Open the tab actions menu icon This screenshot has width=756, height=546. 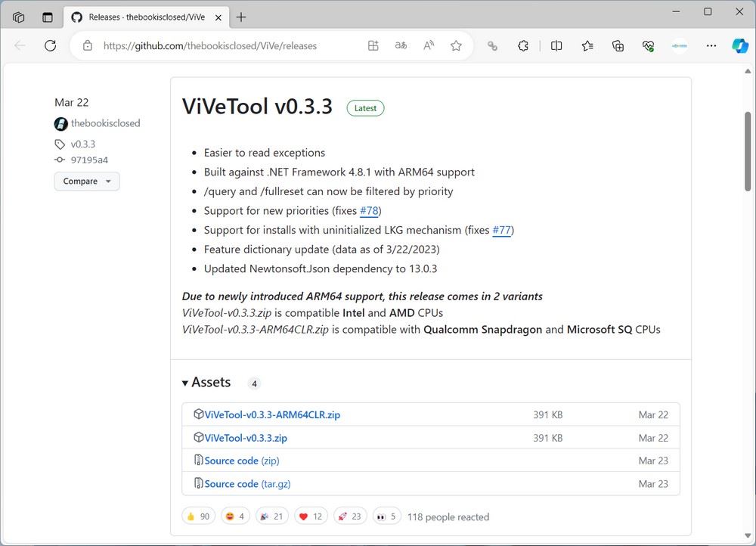(47, 17)
